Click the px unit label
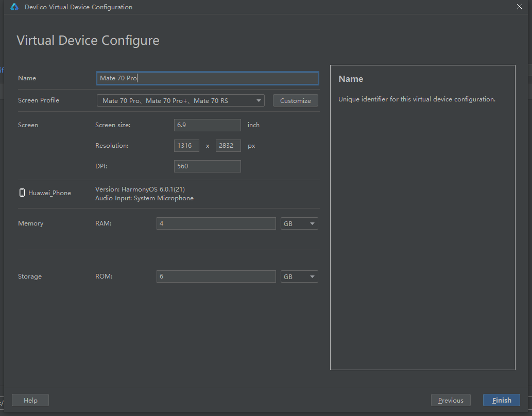Image resolution: width=532 pixels, height=416 pixels. [251, 146]
